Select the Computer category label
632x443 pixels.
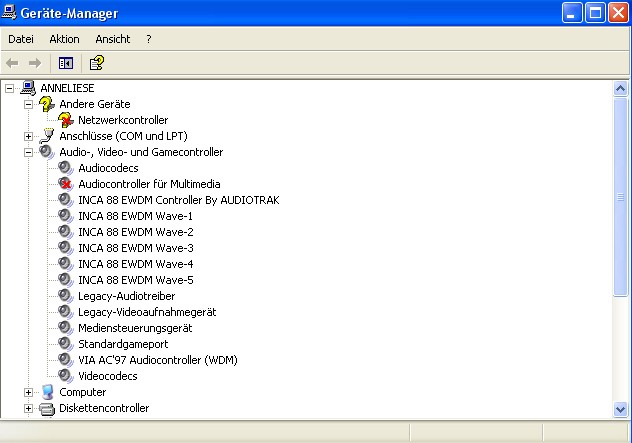(83, 392)
